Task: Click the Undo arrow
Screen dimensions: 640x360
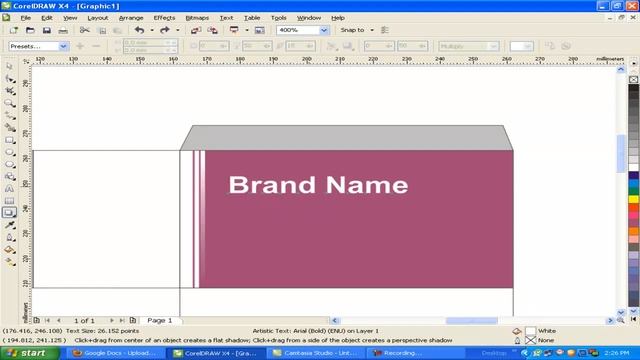Action: coord(140,30)
